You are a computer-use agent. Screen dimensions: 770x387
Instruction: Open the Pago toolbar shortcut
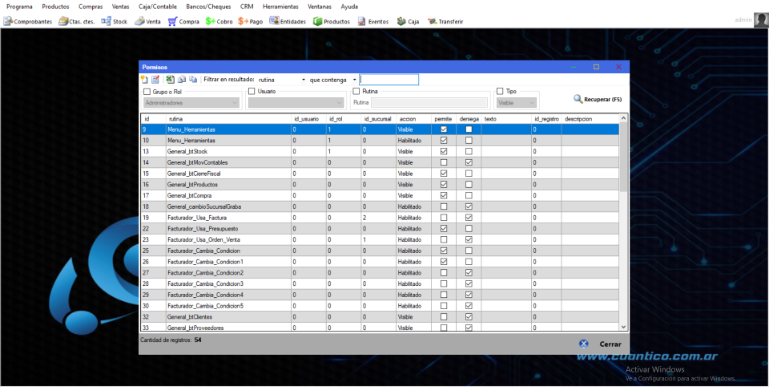[x=250, y=22]
